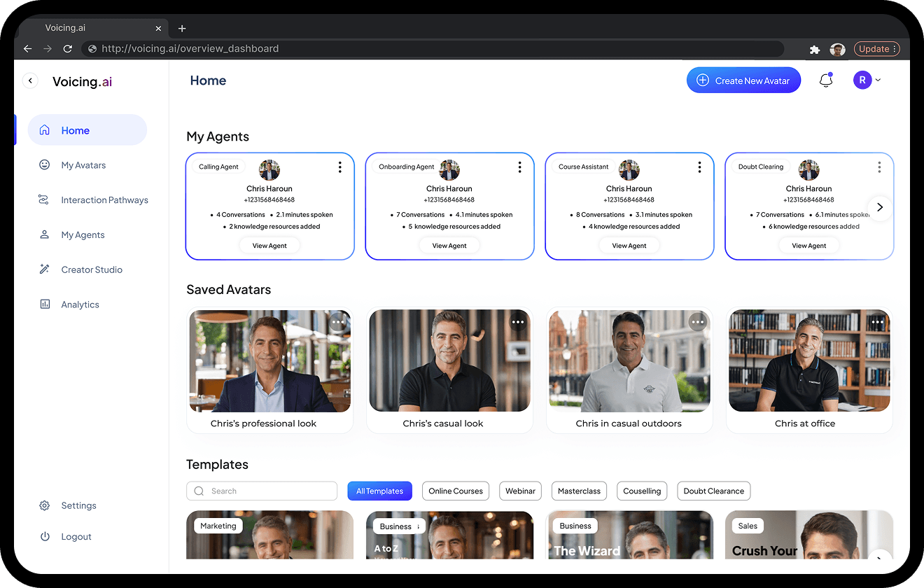Open the browser profile picture icon

click(838, 49)
